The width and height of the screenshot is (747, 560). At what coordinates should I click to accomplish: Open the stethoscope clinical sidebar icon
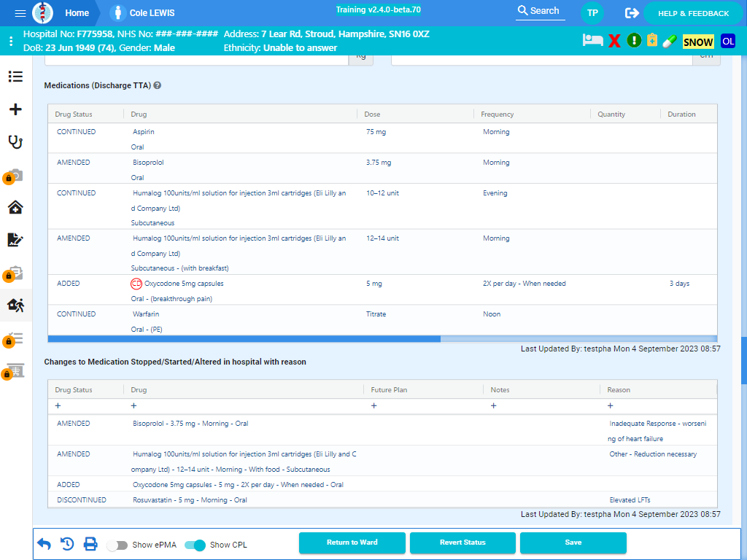click(x=15, y=142)
